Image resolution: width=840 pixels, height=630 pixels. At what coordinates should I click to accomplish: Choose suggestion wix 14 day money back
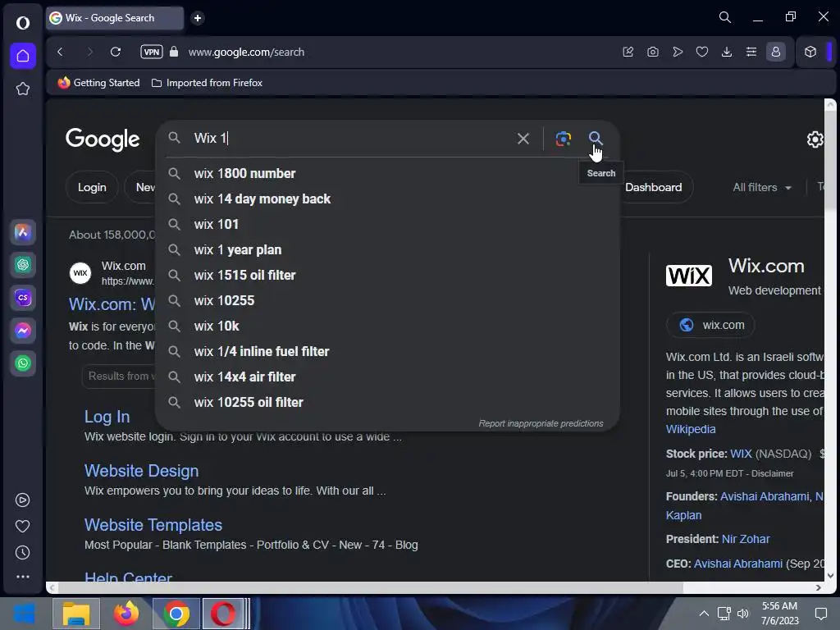point(387,199)
